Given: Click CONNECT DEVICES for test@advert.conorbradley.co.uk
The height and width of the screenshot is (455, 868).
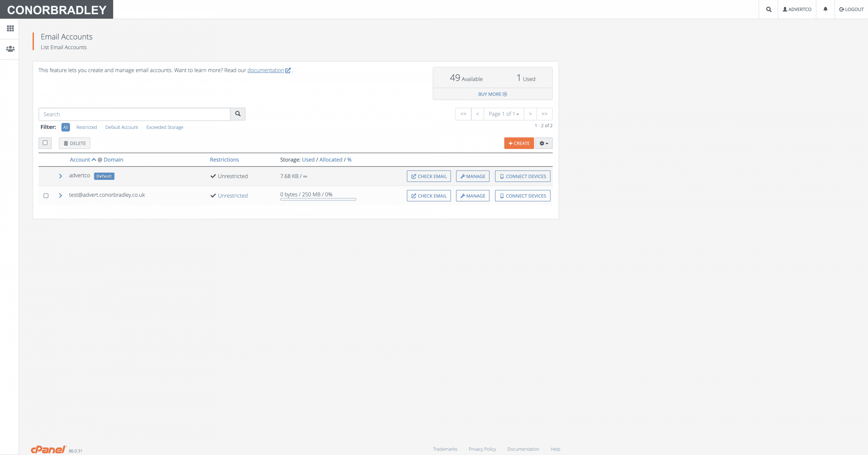Looking at the screenshot, I should point(522,196).
